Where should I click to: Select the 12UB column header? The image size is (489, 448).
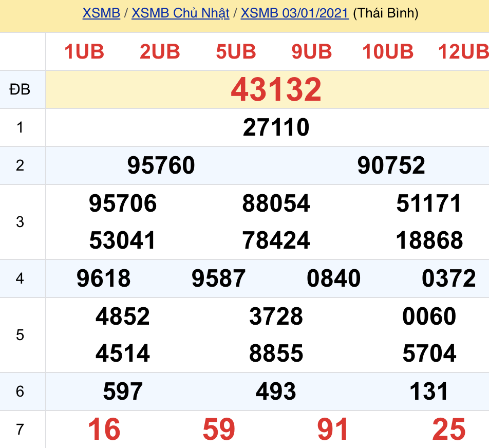coord(463,51)
